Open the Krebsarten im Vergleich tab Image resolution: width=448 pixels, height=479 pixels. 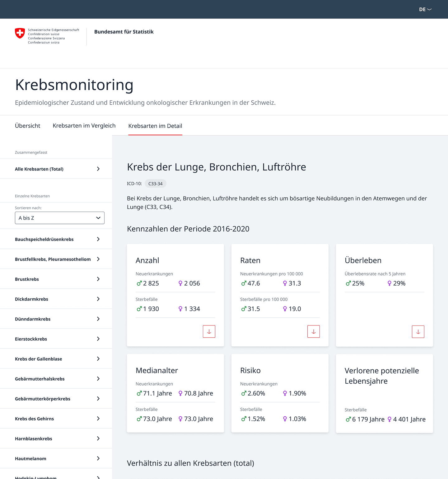[x=84, y=126]
